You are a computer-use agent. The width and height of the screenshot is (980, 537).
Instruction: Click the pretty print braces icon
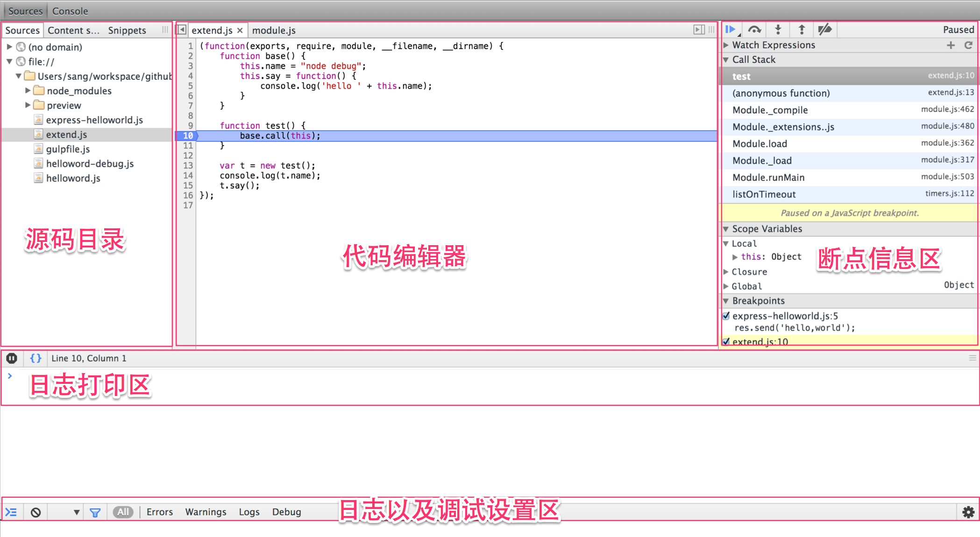click(36, 358)
